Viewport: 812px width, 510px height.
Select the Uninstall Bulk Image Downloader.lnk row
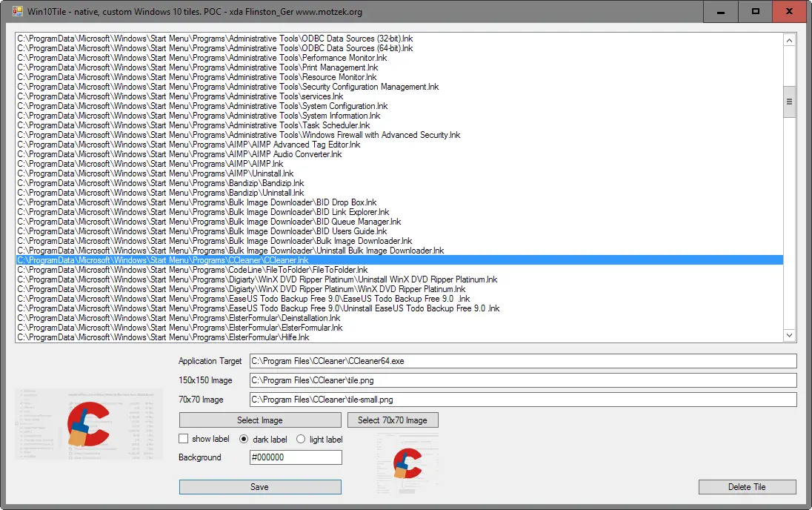point(399,251)
